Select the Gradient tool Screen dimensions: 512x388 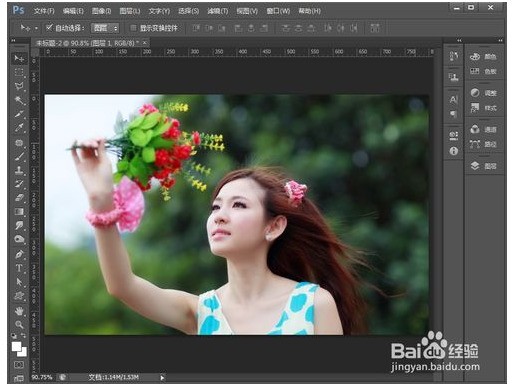tap(19, 212)
